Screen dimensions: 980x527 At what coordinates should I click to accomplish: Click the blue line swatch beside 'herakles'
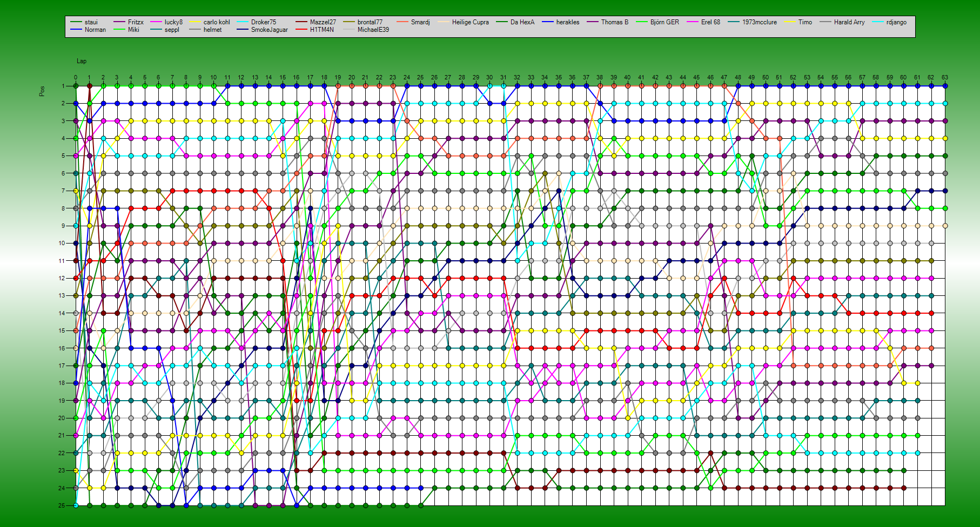548,22
